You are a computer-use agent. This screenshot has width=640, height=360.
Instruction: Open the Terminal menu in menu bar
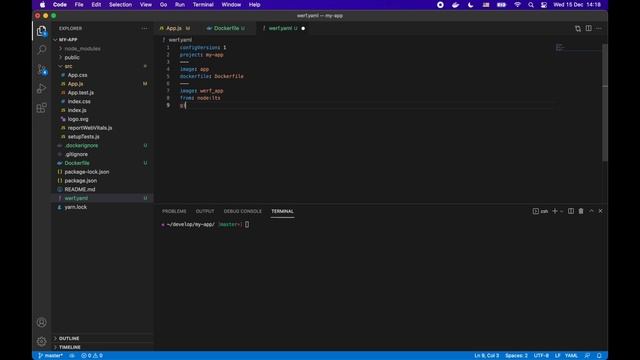point(203,5)
